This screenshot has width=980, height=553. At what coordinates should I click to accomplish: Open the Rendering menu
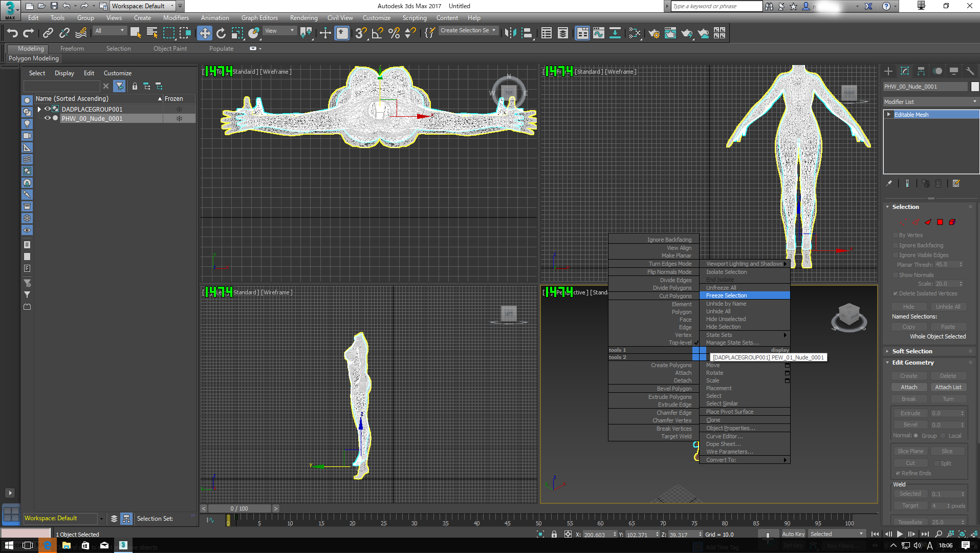click(303, 18)
